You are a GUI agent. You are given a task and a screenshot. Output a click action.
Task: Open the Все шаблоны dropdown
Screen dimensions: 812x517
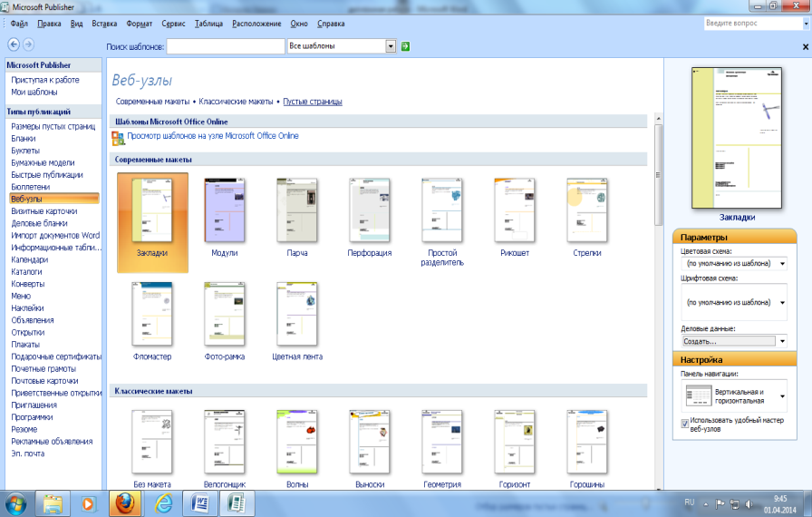[391, 46]
